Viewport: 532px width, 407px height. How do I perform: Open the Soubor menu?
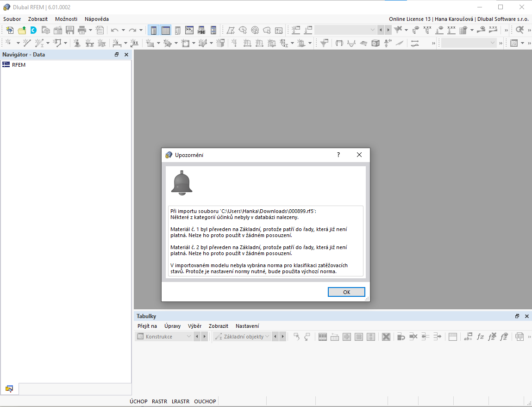[x=12, y=19]
